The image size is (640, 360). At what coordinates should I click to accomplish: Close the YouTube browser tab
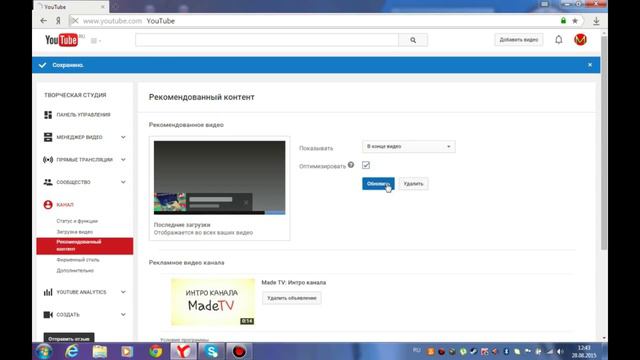click(102, 7)
